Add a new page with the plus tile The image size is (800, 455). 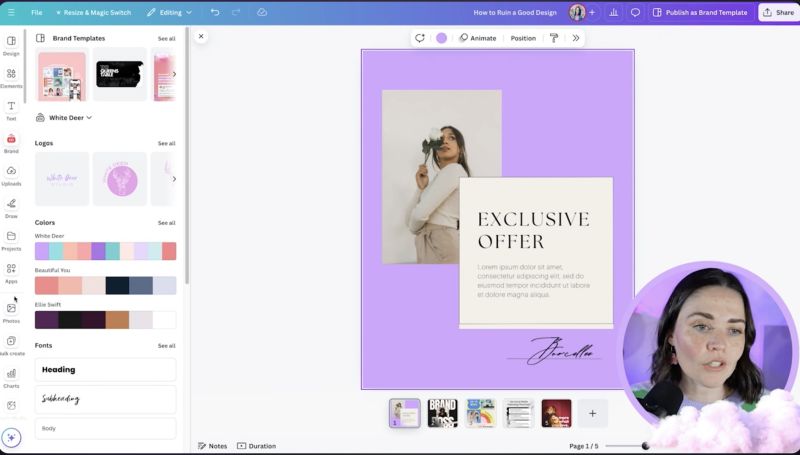pos(592,413)
